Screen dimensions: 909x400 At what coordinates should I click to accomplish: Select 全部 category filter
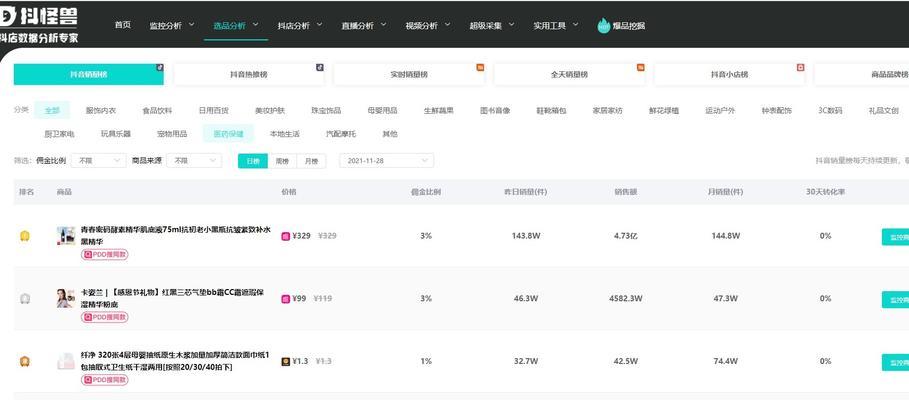click(52, 110)
